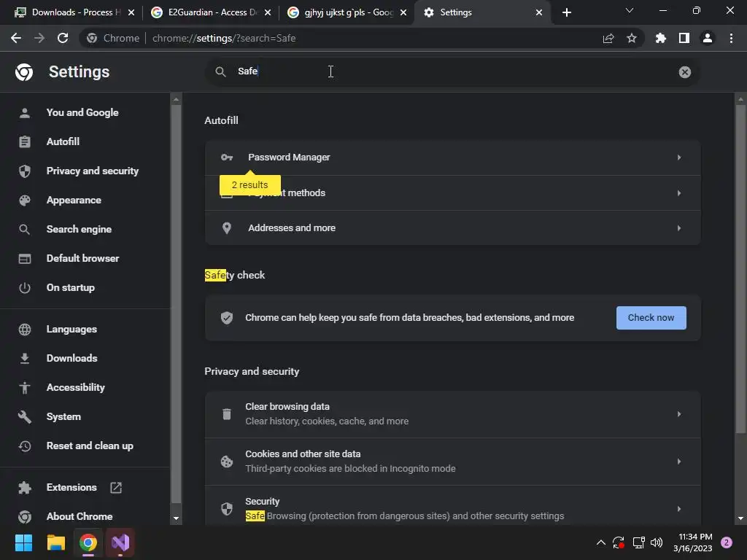Open Password Manager row
The height and width of the screenshot is (560, 747).
tap(452, 157)
